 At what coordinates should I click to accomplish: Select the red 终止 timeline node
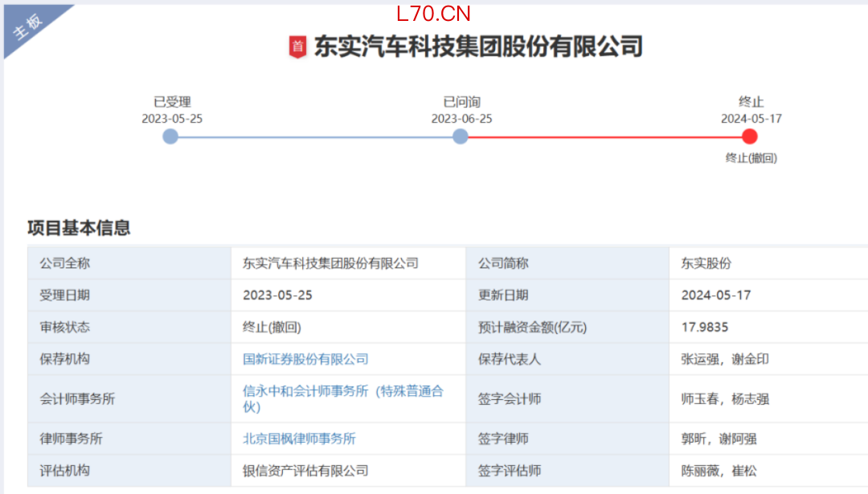point(750,137)
